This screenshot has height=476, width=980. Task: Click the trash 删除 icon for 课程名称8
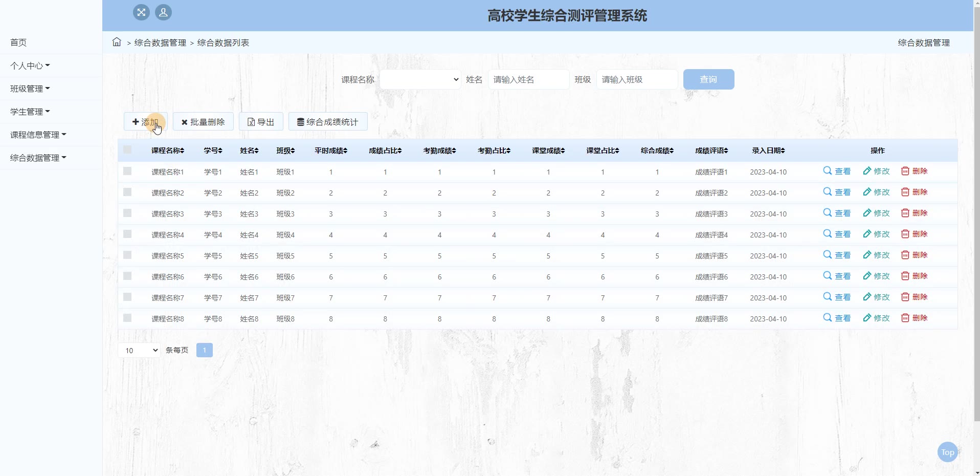905,318
